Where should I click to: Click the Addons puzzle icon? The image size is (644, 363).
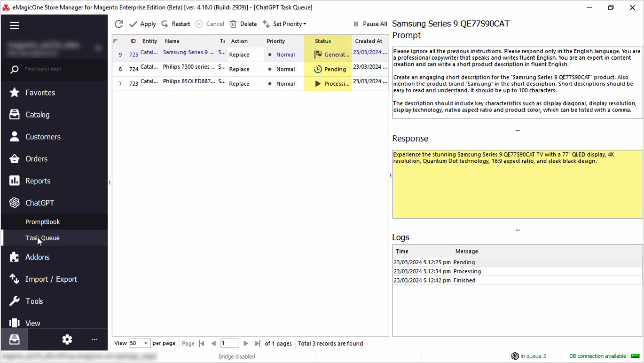15,257
